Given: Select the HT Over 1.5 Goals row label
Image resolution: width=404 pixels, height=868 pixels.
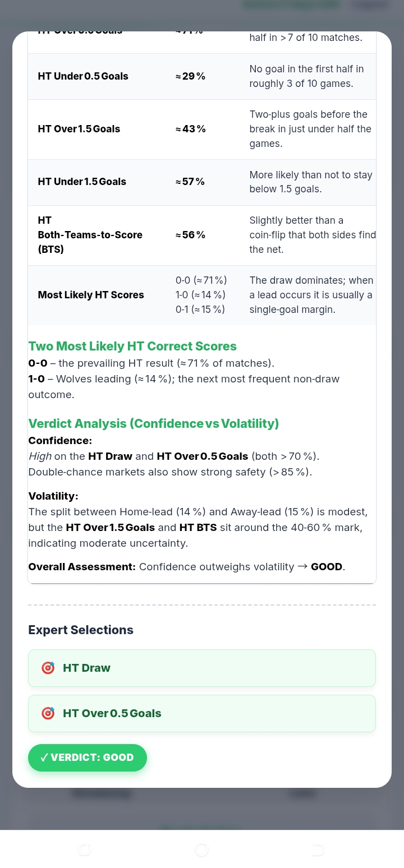Looking at the screenshot, I should click(79, 129).
